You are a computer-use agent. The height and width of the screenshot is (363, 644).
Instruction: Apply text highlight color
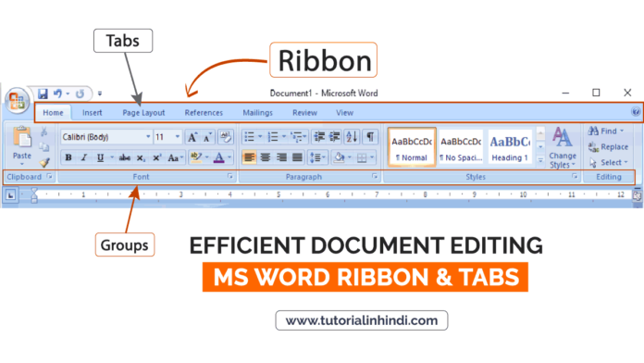(x=196, y=157)
